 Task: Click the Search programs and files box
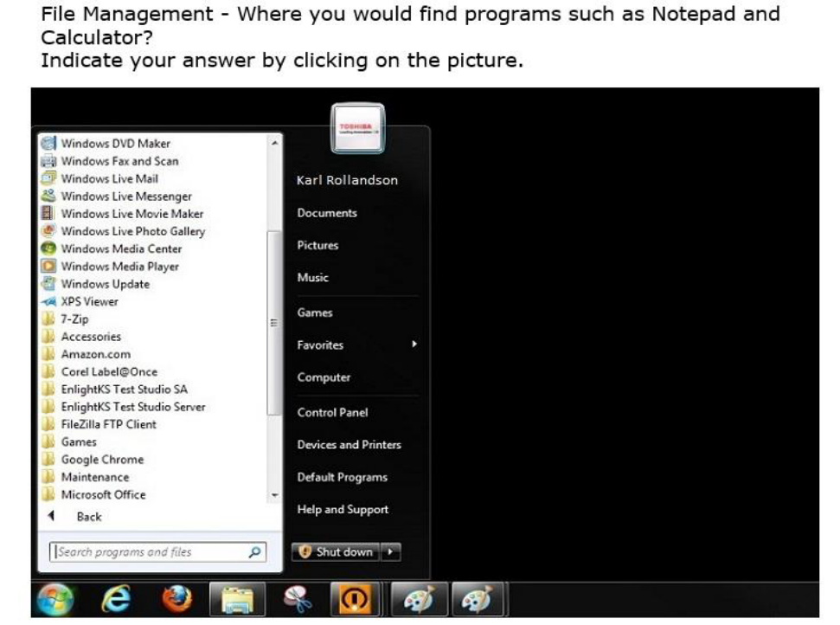[x=147, y=552]
